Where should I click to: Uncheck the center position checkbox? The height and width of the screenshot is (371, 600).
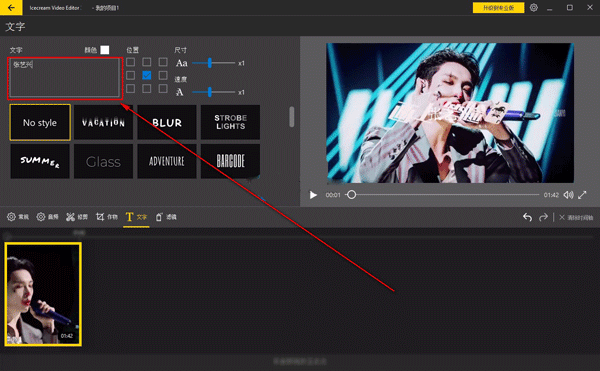(x=147, y=75)
